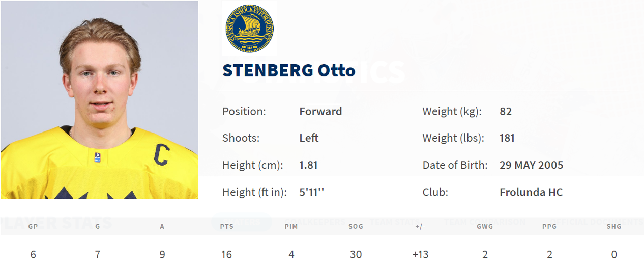
Task: Sort by the PPG column header
Action: pos(549,226)
